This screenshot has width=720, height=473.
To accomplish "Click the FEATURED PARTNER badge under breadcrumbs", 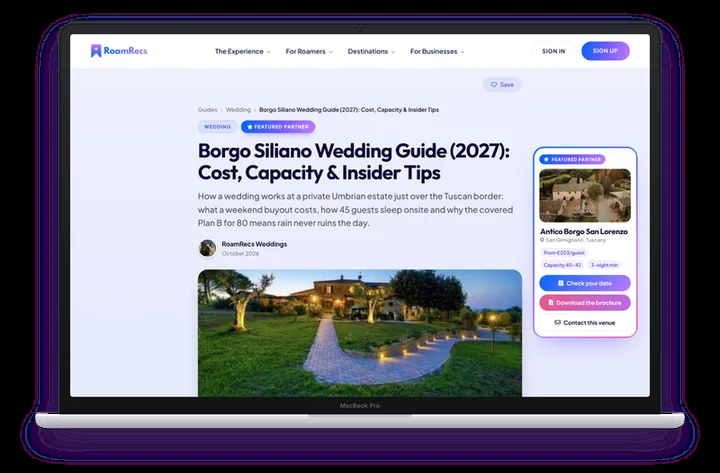I will pyautogui.click(x=278, y=127).
